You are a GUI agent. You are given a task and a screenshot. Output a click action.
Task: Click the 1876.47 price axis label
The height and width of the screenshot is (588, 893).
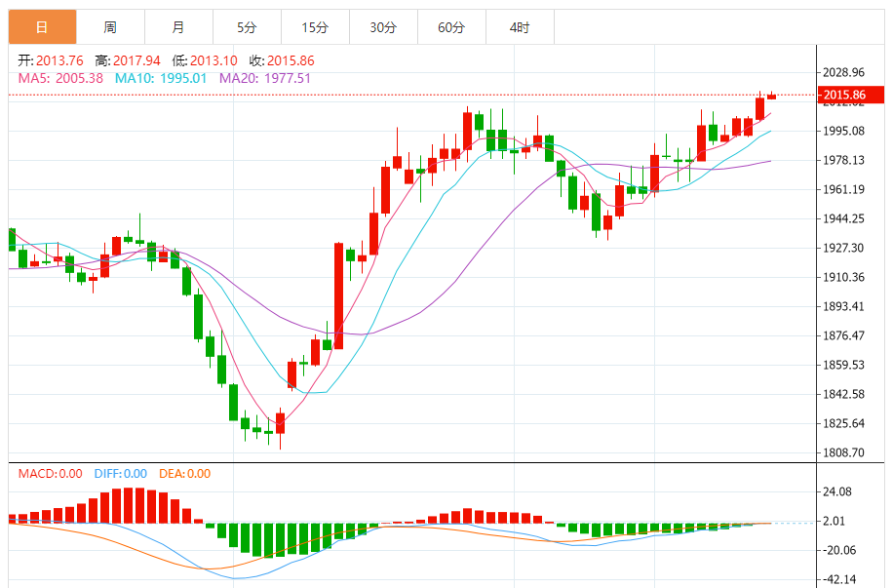[843, 335]
